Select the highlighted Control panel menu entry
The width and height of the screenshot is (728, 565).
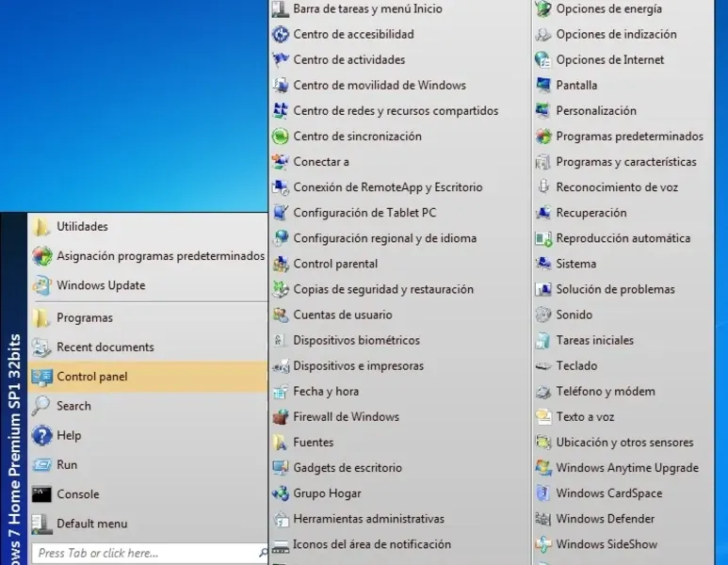click(x=149, y=377)
